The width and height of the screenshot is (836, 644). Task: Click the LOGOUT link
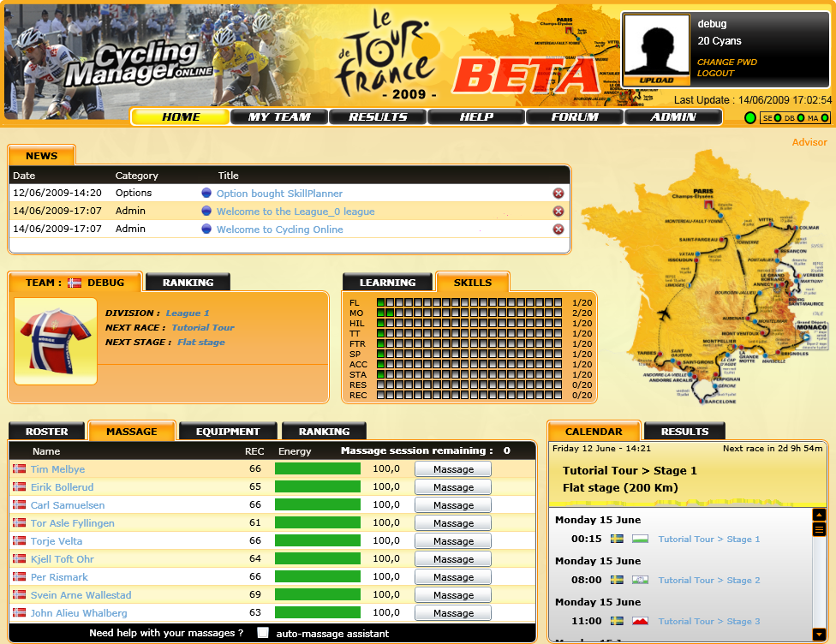pyautogui.click(x=715, y=74)
